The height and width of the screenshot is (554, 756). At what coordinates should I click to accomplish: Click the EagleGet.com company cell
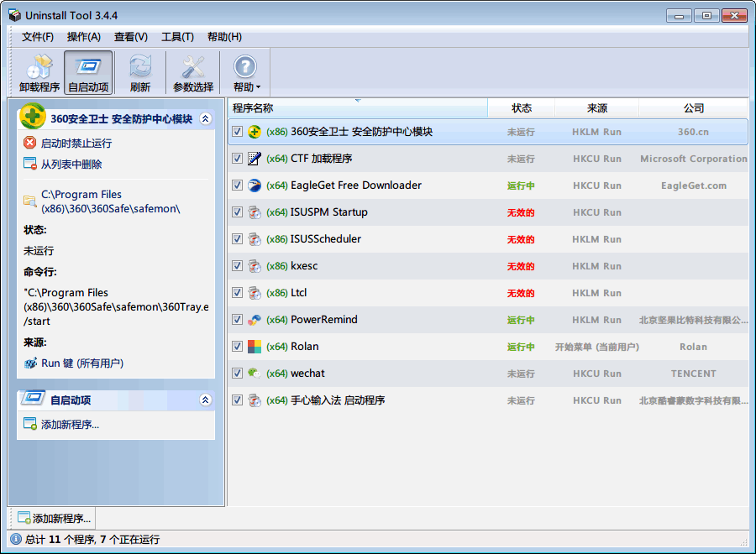pos(693,186)
